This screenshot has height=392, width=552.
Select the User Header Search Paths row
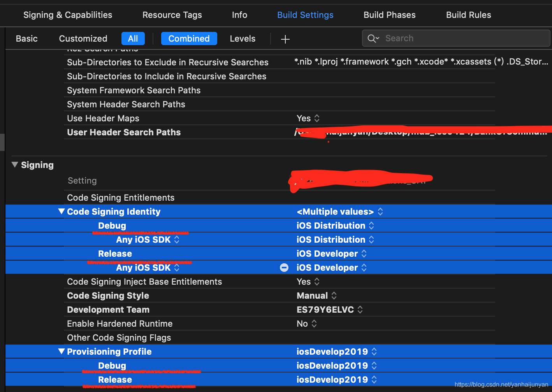tap(280, 132)
